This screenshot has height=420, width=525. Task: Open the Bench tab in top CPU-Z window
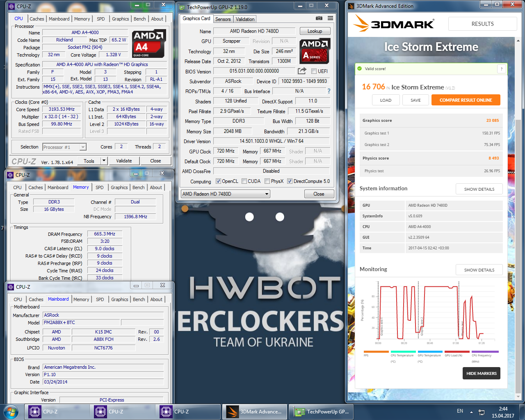140,19
